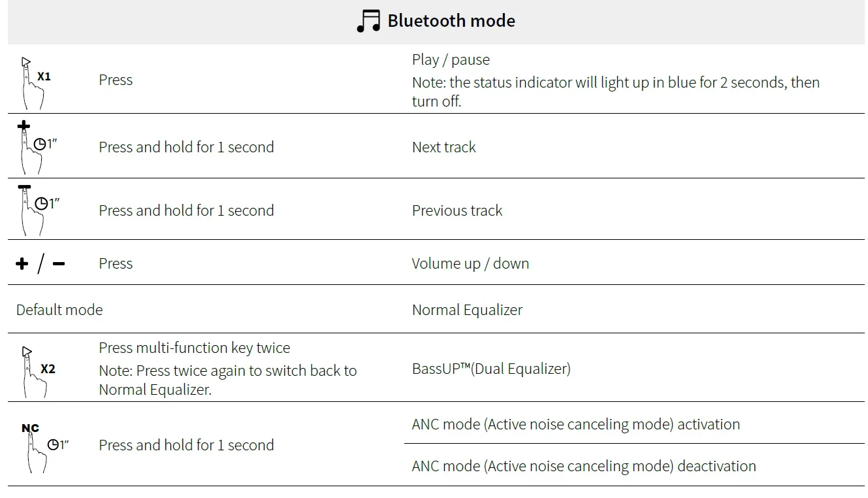The image size is (868, 498).
Task: Click "Normal Equalizer" beside Default mode
Action: click(x=467, y=310)
